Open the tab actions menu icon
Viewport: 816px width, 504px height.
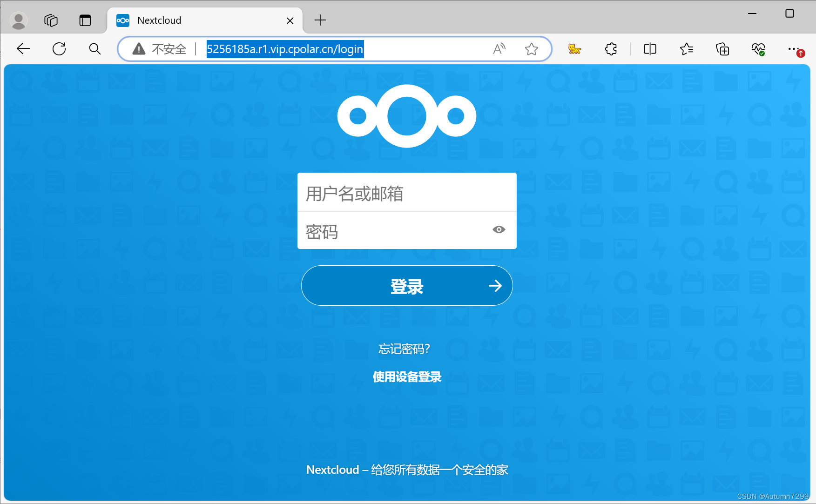coord(85,20)
